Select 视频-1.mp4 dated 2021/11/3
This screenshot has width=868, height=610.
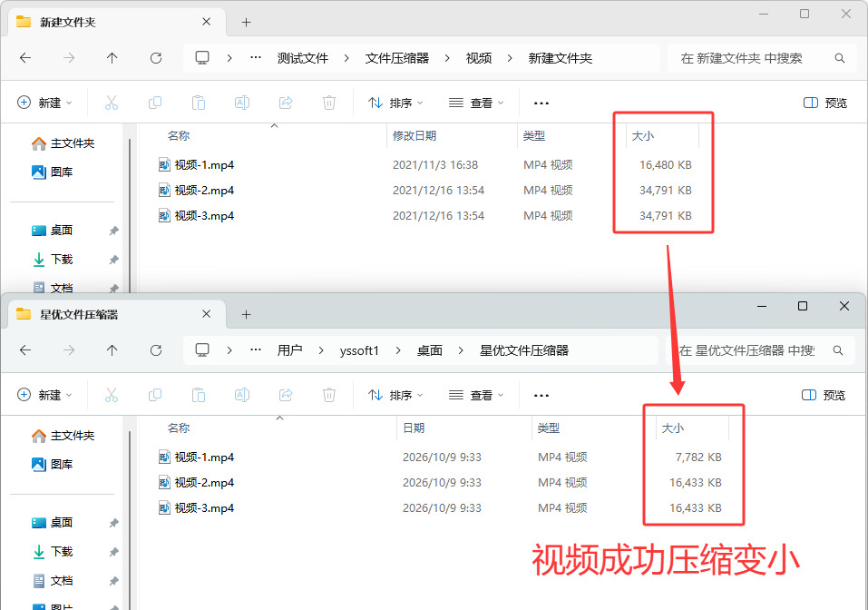(x=204, y=165)
